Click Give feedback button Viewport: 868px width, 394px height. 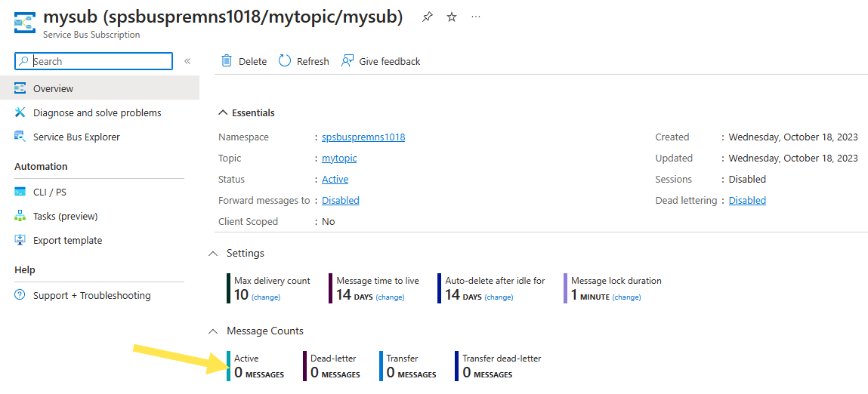[381, 61]
